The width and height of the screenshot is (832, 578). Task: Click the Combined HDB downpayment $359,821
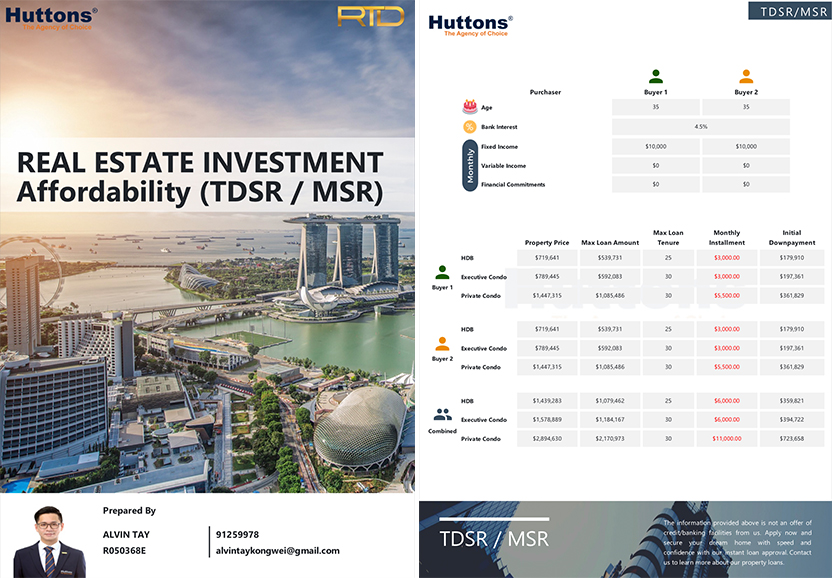coord(792,401)
